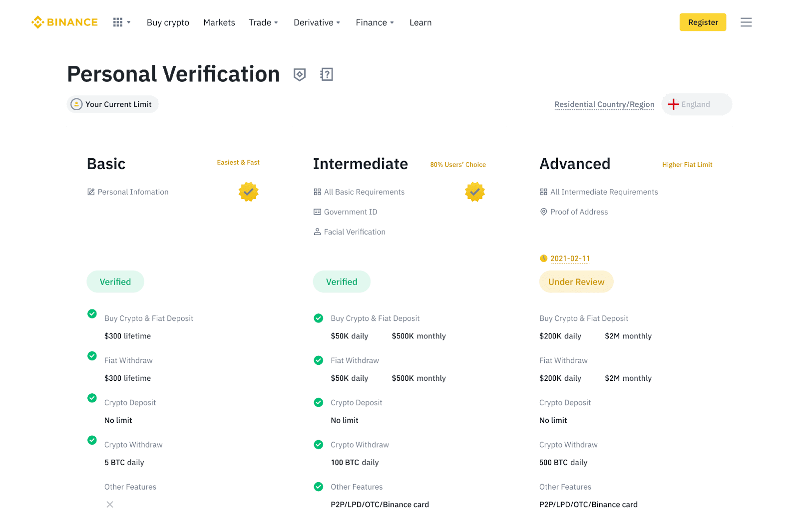Click the Intermediate verified gold badge
Screen dimensions: 799x532
pyautogui.click(x=475, y=192)
